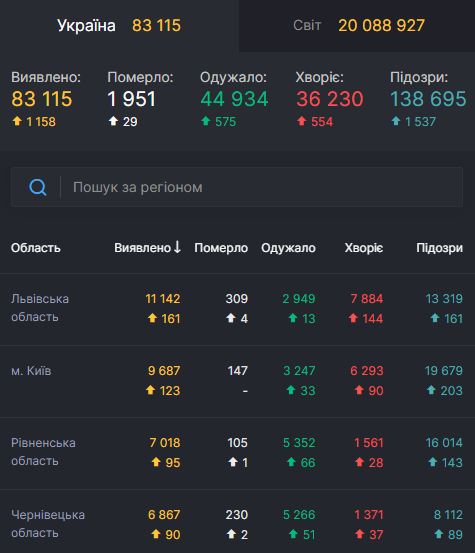Click the white up arrow beside 29 deaths

(113, 121)
